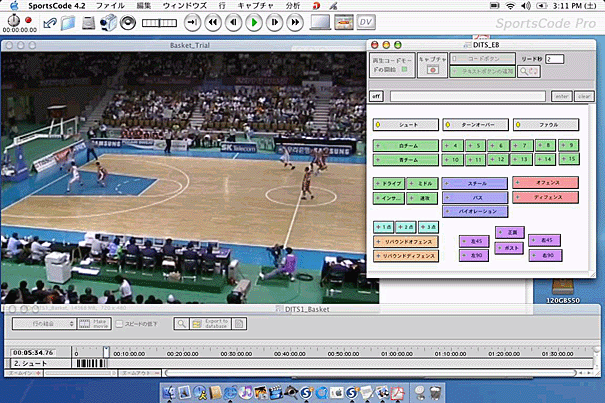Click the DV button in toolbar
The width and height of the screenshot is (605, 403).
367,21
